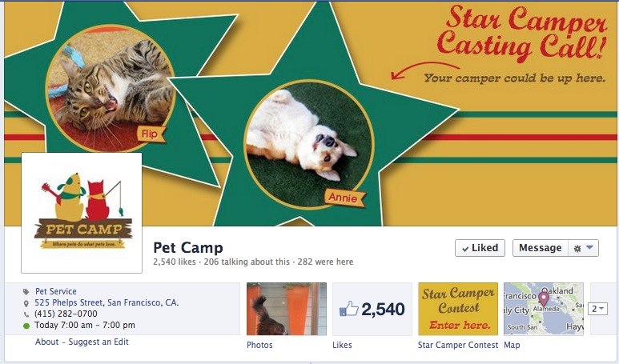Image resolution: width=619 pixels, height=364 pixels.
Task: Expand the additional apps dropdown labeled 2
Action: (x=597, y=309)
